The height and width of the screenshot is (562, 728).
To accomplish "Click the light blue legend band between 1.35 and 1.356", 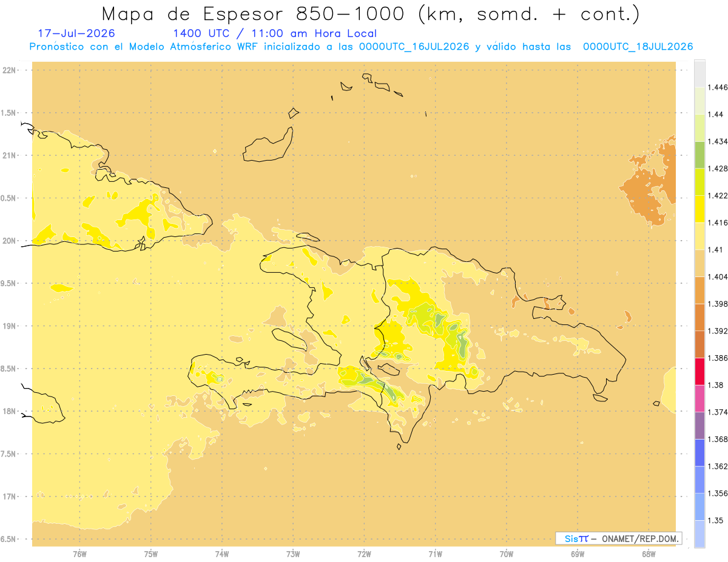I will pos(699,506).
